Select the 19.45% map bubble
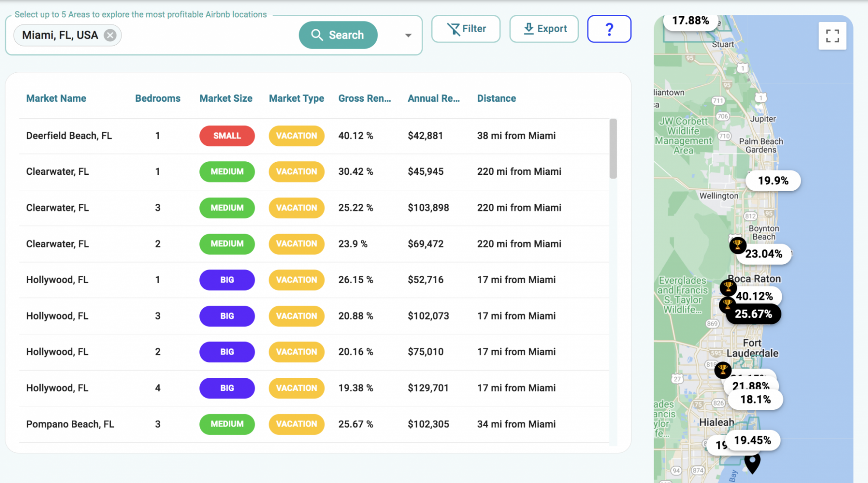 pyautogui.click(x=752, y=440)
